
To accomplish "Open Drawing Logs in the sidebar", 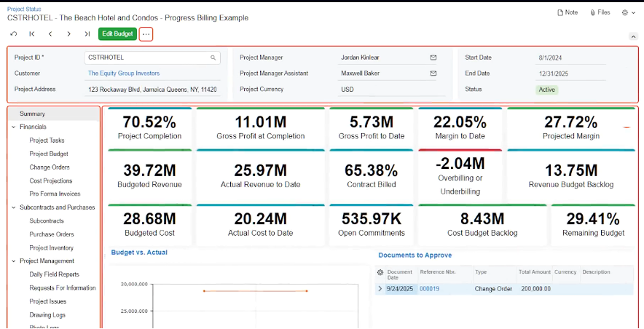I will click(47, 315).
